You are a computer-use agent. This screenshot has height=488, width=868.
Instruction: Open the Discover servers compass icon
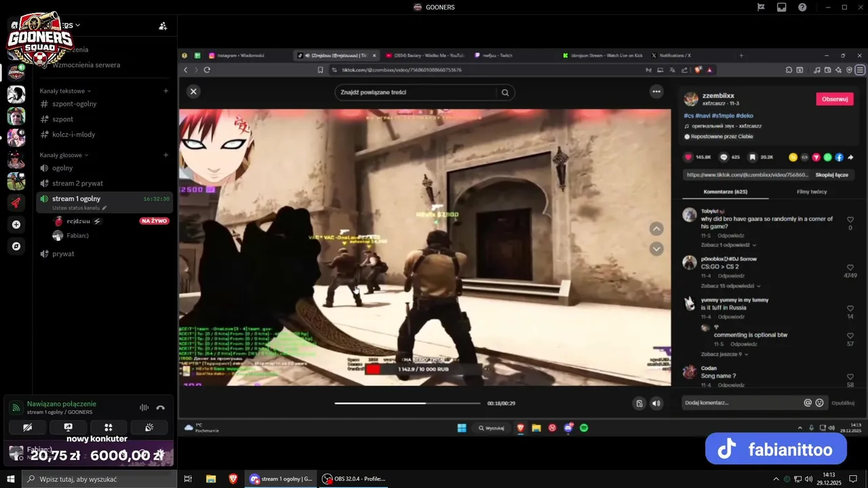tap(16, 246)
